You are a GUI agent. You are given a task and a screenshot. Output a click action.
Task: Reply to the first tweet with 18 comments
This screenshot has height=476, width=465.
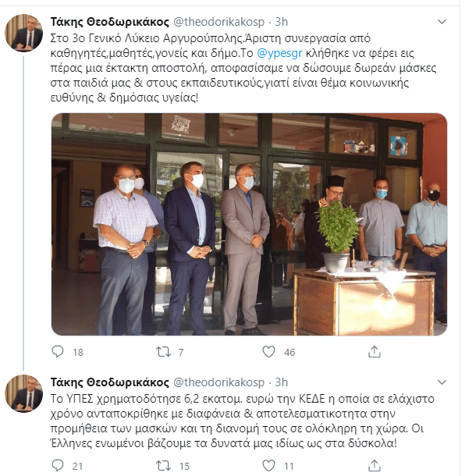coord(58,352)
